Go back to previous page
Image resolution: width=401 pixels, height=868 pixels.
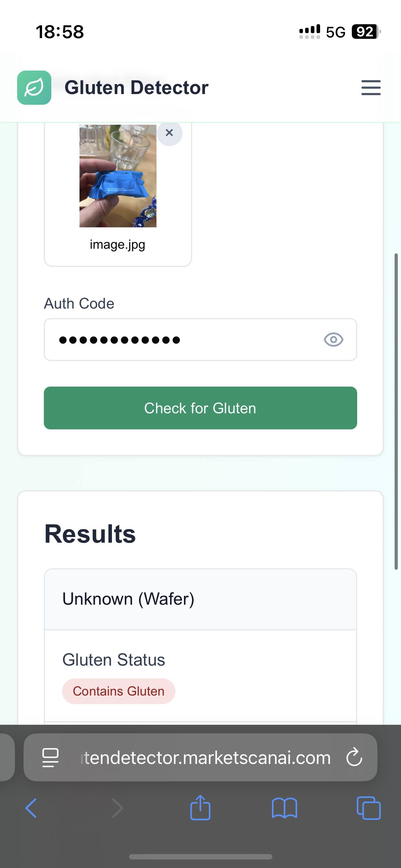tap(31, 808)
